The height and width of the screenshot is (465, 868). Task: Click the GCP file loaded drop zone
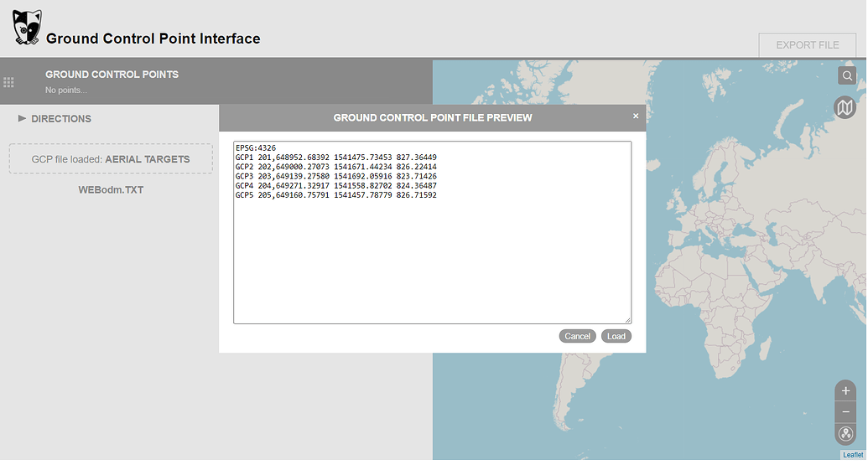click(111, 159)
